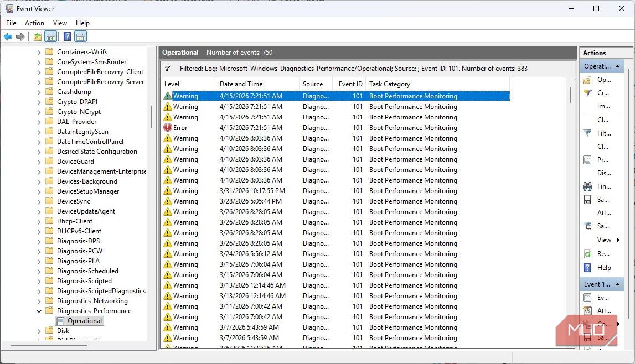
Task: Click the filter funnel icon beside 'Filtered: Log'
Action: (x=167, y=69)
